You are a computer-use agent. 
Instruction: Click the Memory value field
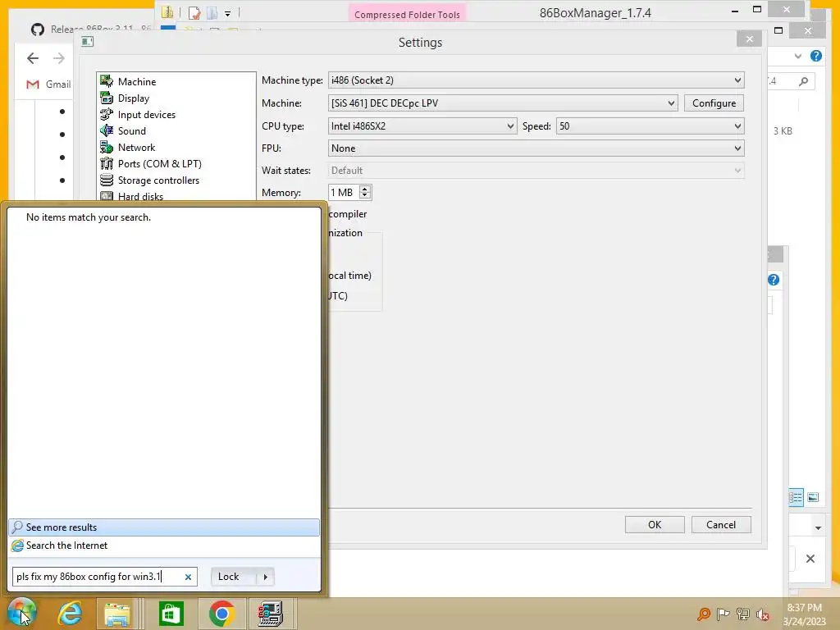[344, 192]
